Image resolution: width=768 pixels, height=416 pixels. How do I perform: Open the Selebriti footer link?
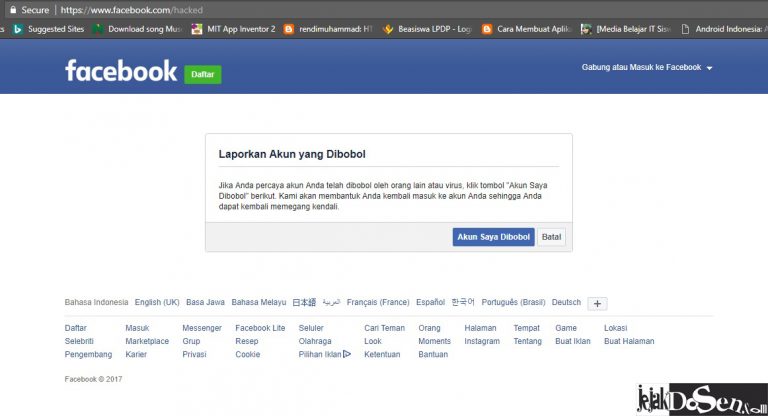pyautogui.click(x=79, y=341)
